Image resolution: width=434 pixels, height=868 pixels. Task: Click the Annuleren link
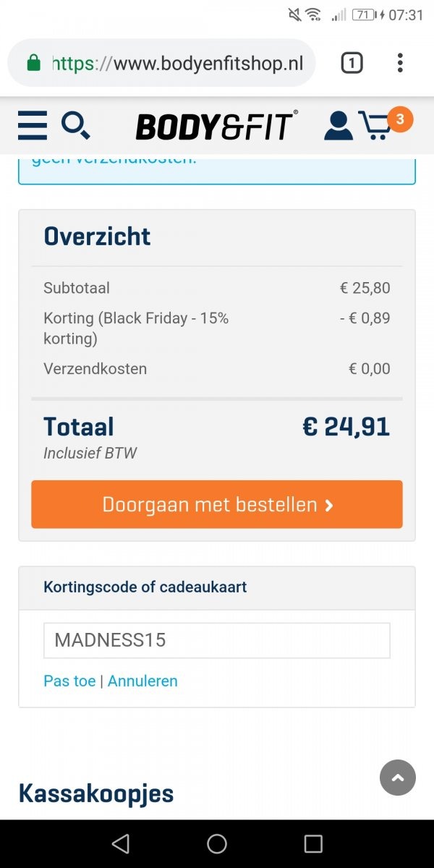(142, 681)
